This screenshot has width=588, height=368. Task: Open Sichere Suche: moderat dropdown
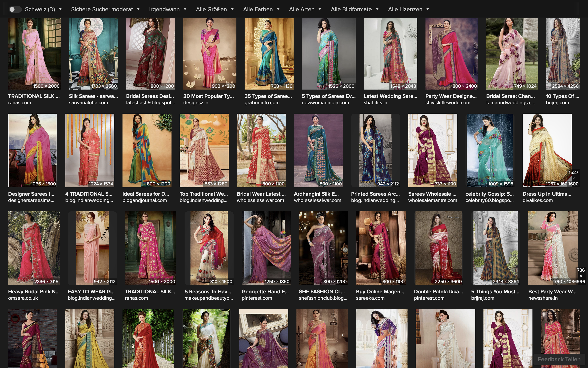(x=105, y=9)
